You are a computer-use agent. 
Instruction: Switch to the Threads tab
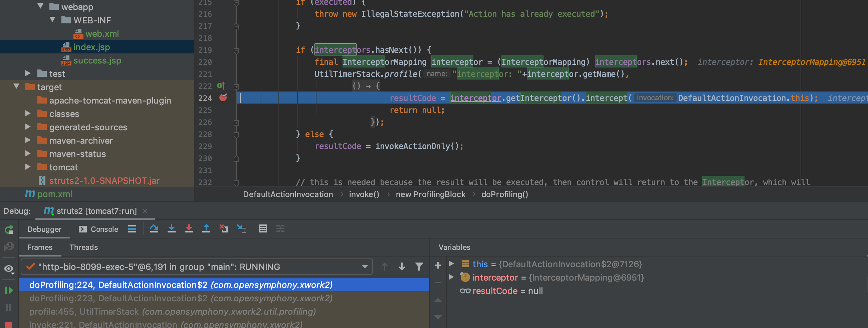pos(83,247)
